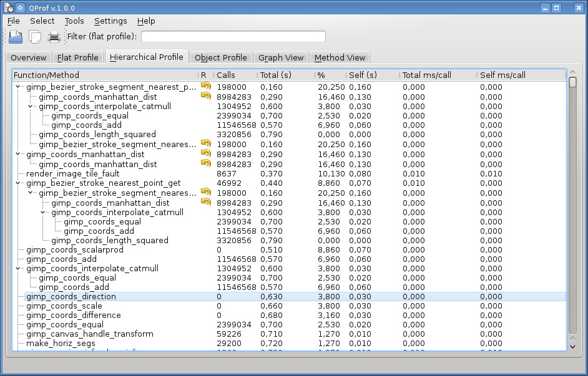The width and height of the screenshot is (588, 376).
Task: Focus the flat profile Filter text field
Action: point(233,36)
